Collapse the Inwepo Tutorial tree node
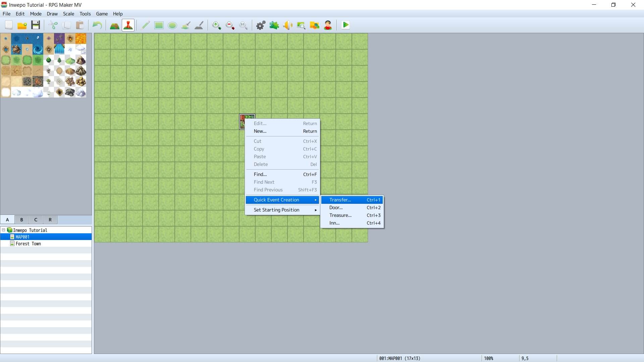 [x=4, y=230]
